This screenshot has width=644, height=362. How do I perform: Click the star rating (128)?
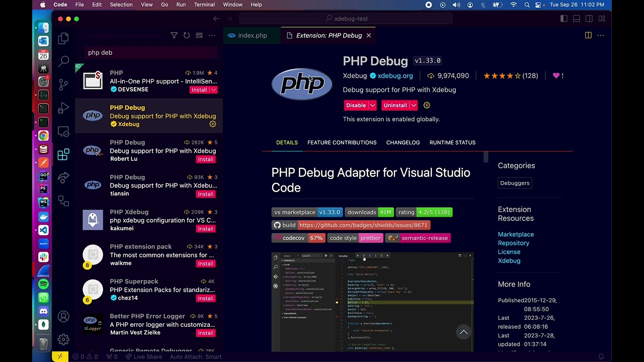pyautogui.click(x=511, y=75)
